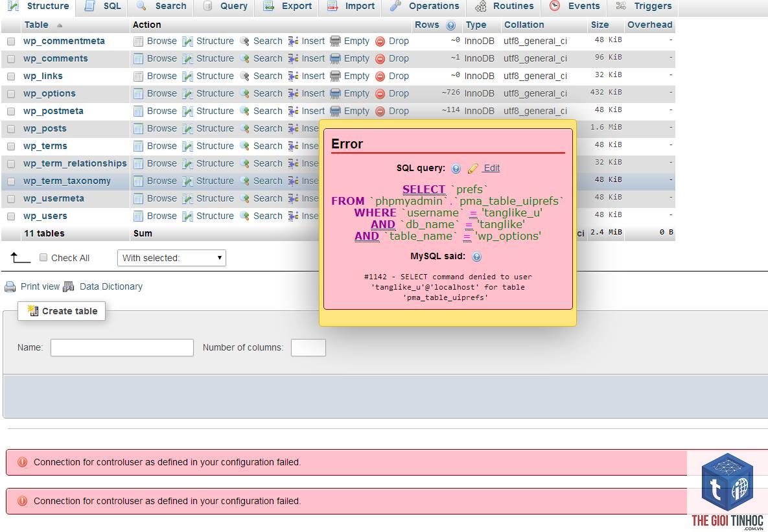The height and width of the screenshot is (532, 768).
Task: Check the wp_terms checkbox
Action: tap(11, 146)
